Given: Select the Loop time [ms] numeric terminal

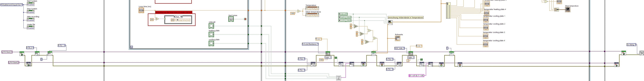Looking at the screenshot, I should pos(141,11).
